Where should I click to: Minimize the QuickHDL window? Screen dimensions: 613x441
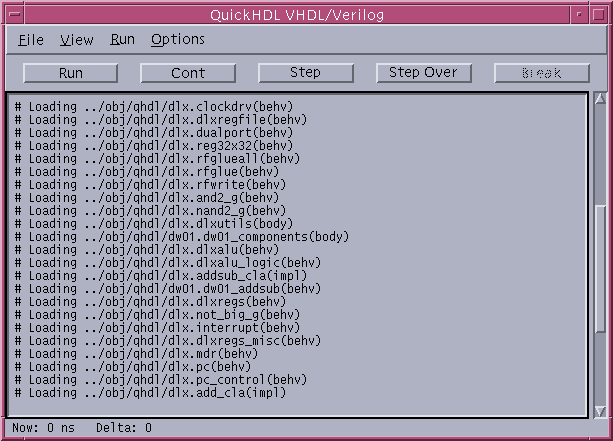(578, 14)
